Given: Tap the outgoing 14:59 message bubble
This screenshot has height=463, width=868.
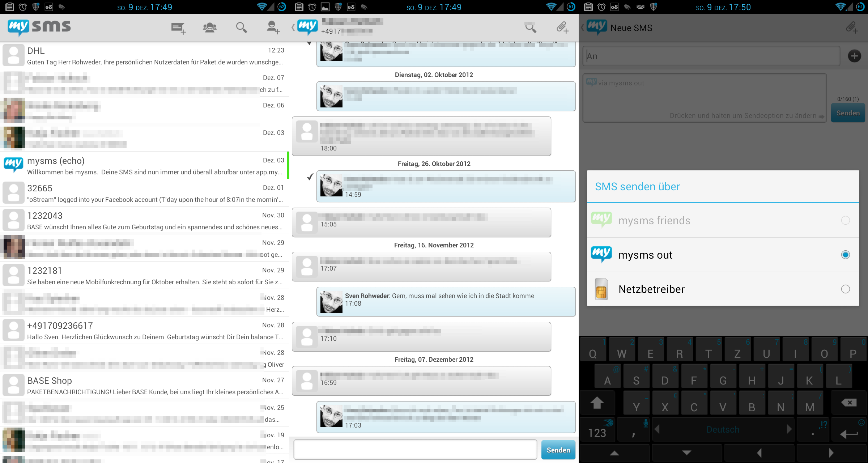Looking at the screenshot, I should 446,186.
